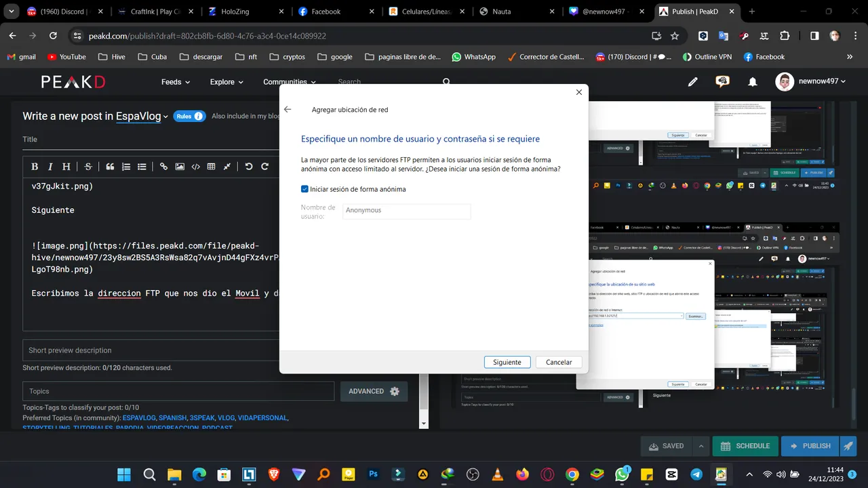Open Photoshop from the taskbar
This screenshot has height=488, width=868.
pos(373,474)
